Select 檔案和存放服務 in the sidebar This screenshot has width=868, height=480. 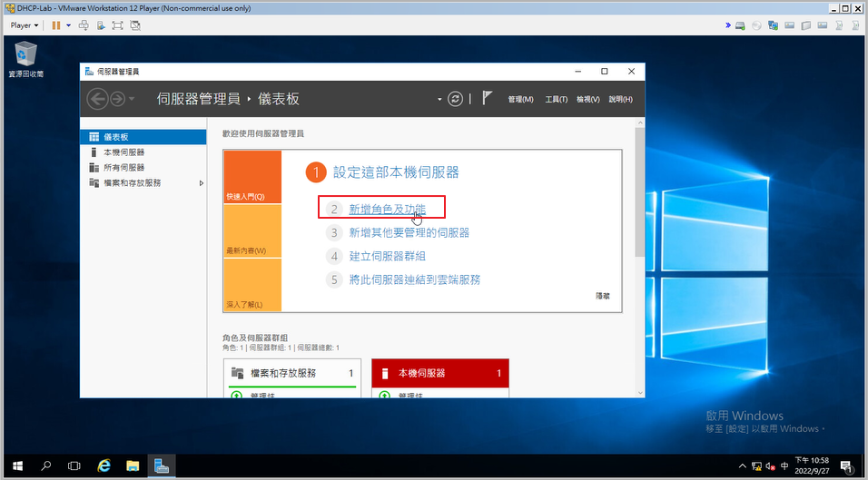[143, 183]
